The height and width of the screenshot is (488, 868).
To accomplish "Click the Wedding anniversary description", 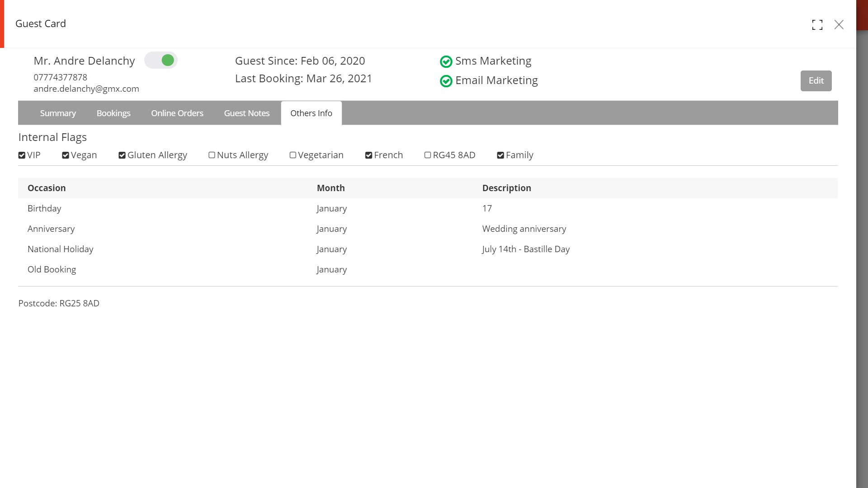I will (x=524, y=229).
